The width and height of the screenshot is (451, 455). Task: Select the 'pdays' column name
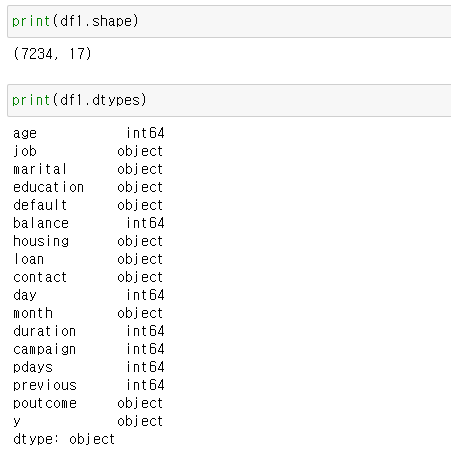[33, 367]
